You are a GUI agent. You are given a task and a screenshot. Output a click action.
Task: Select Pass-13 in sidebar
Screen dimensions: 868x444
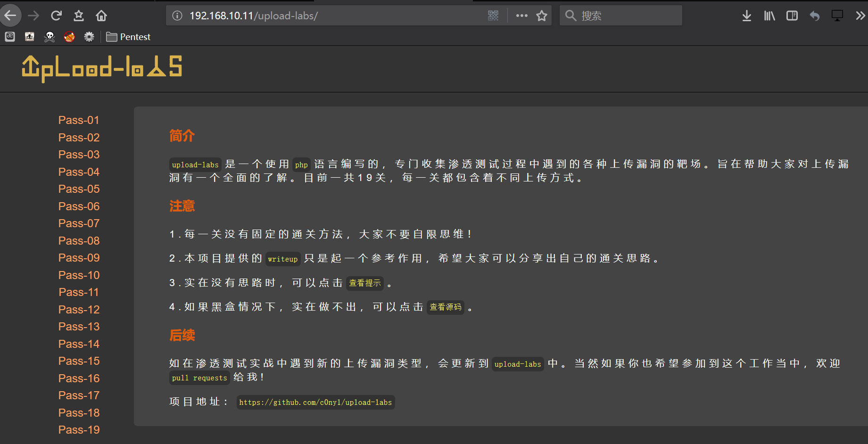pos(79,327)
